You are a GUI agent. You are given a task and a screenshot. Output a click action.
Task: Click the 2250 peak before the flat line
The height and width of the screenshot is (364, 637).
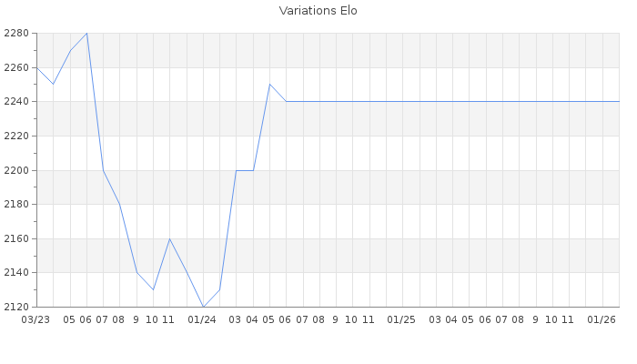(269, 85)
